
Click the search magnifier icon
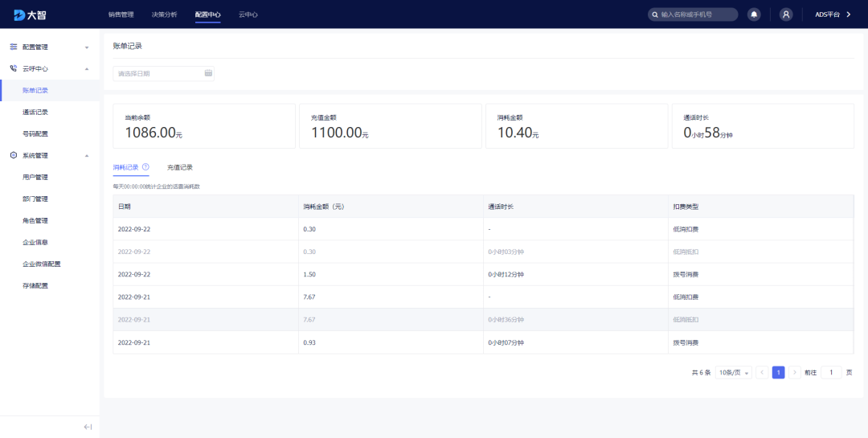pyautogui.click(x=655, y=14)
